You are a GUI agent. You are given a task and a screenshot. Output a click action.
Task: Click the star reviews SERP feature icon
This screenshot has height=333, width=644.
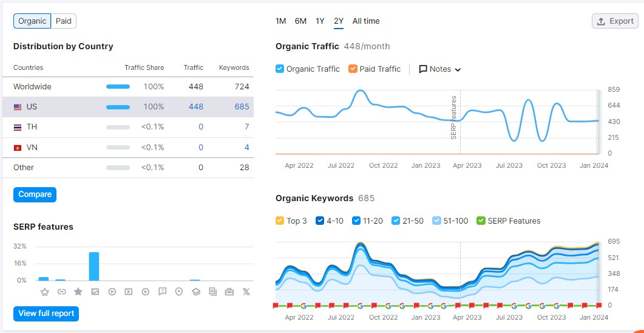coord(78,292)
